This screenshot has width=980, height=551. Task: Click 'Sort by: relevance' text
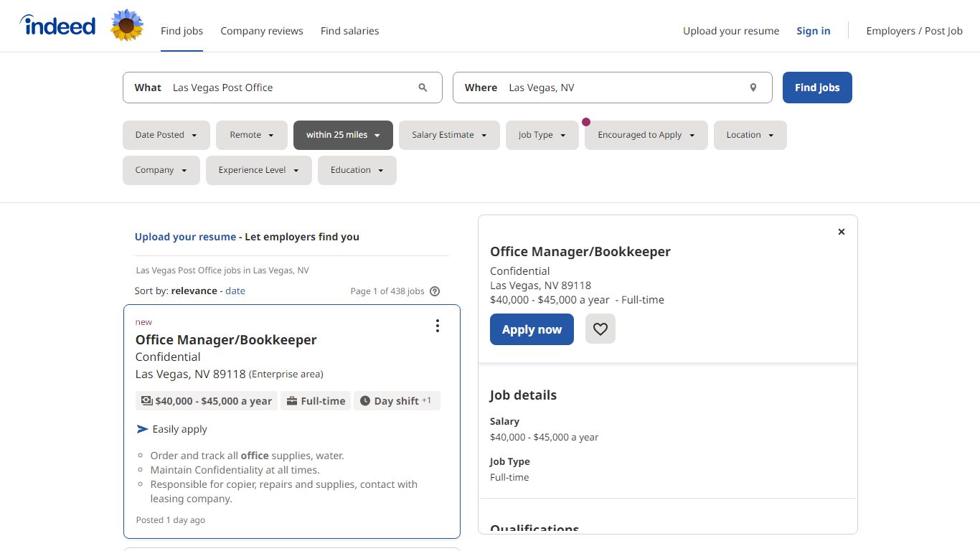pyautogui.click(x=176, y=291)
